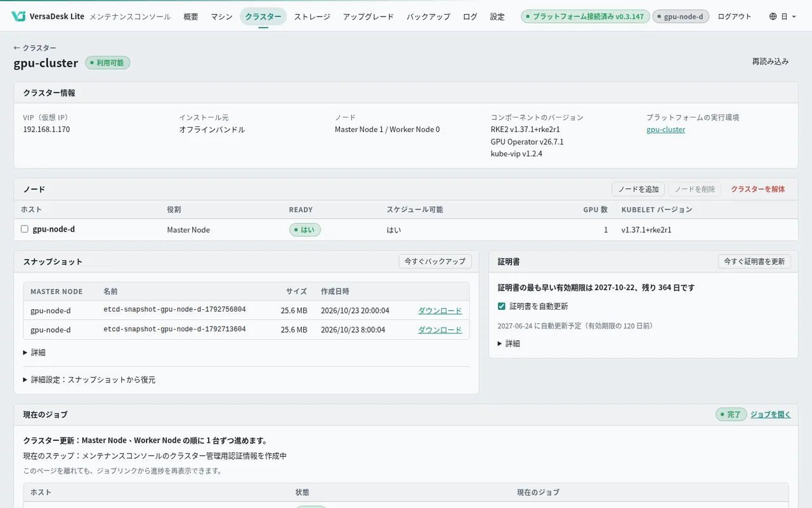Click オフラインバンドル install source text
812x508 pixels.
point(212,130)
